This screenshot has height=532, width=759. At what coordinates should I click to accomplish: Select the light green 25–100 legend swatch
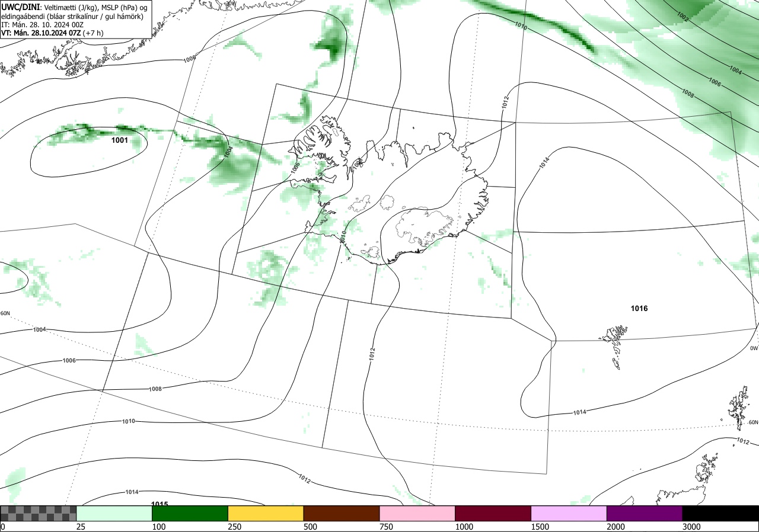pyautogui.click(x=114, y=513)
